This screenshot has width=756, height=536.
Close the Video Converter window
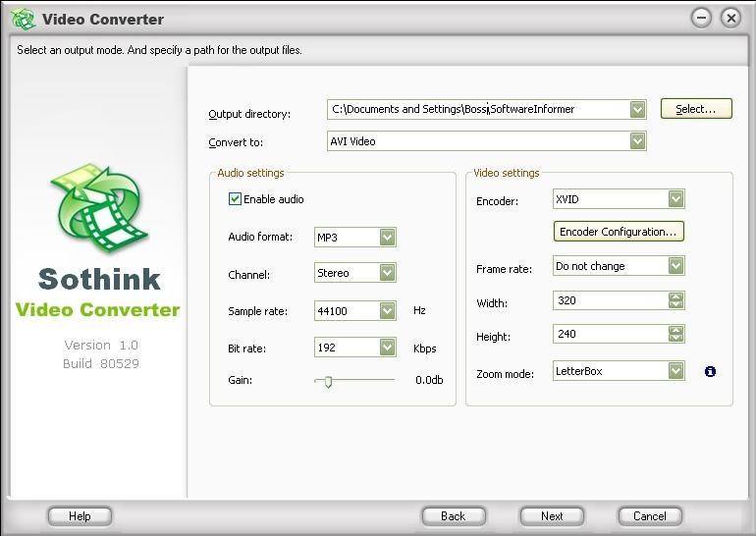[x=730, y=19]
